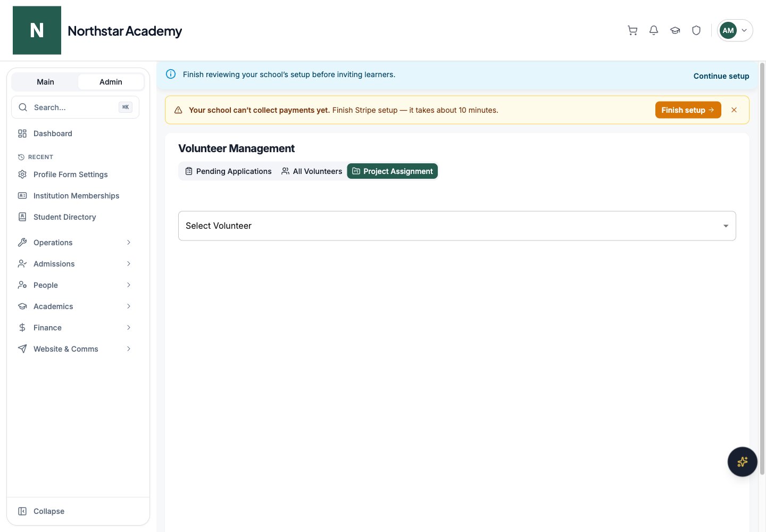
Task: Click the page vertical scrollbar
Action: coord(762,269)
